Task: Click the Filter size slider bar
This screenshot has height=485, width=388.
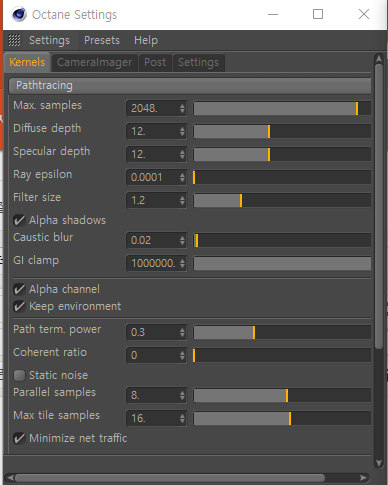Action: [x=282, y=201]
